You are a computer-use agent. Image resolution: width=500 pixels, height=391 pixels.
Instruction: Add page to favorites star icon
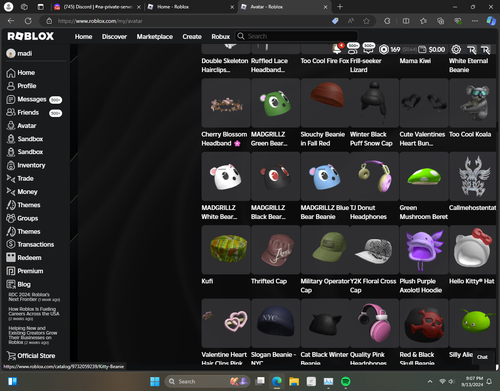[x=366, y=21]
